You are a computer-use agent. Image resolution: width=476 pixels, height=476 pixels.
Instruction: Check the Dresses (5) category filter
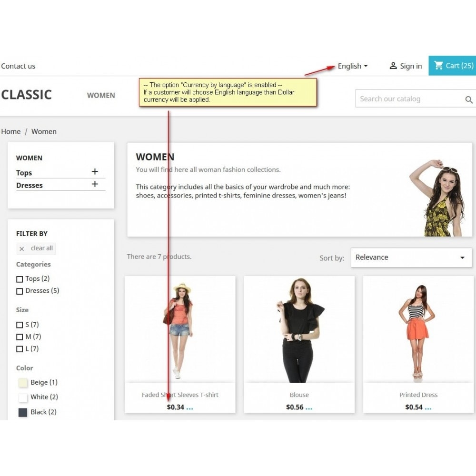(x=20, y=291)
